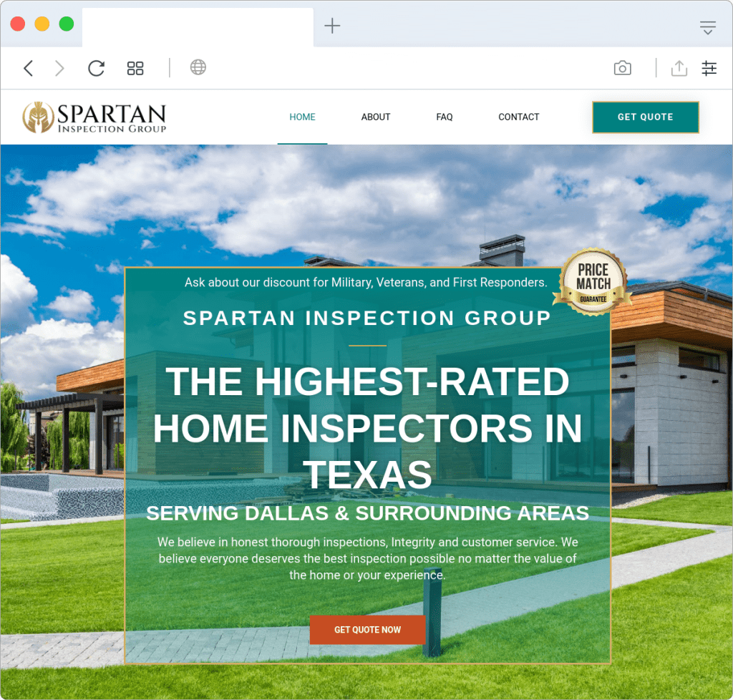
Task: Take a screenshot with the camera icon
Action: 622,68
